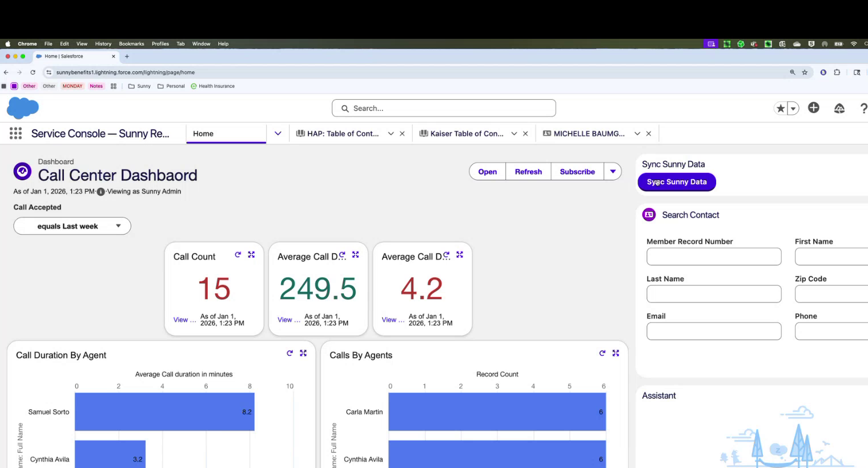Open the Home tab navigation chevron
Viewport: 868px width, 468px height.
tap(278, 134)
